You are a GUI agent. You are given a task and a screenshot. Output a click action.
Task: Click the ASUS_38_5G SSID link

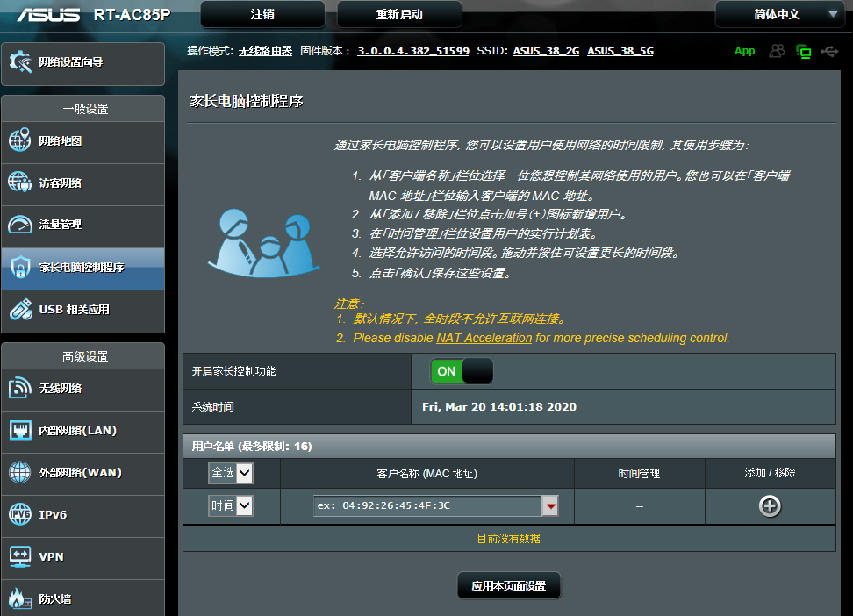pos(620,51)
